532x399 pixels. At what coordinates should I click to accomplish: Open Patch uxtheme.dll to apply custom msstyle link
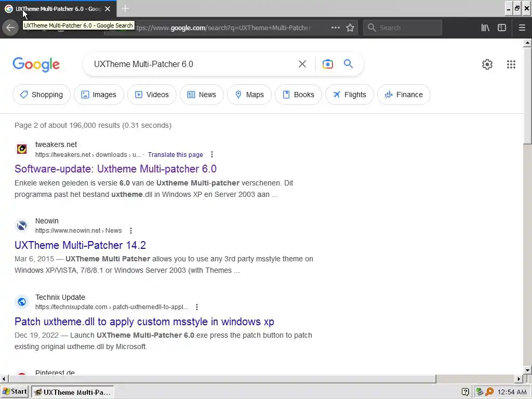point(144,321)
